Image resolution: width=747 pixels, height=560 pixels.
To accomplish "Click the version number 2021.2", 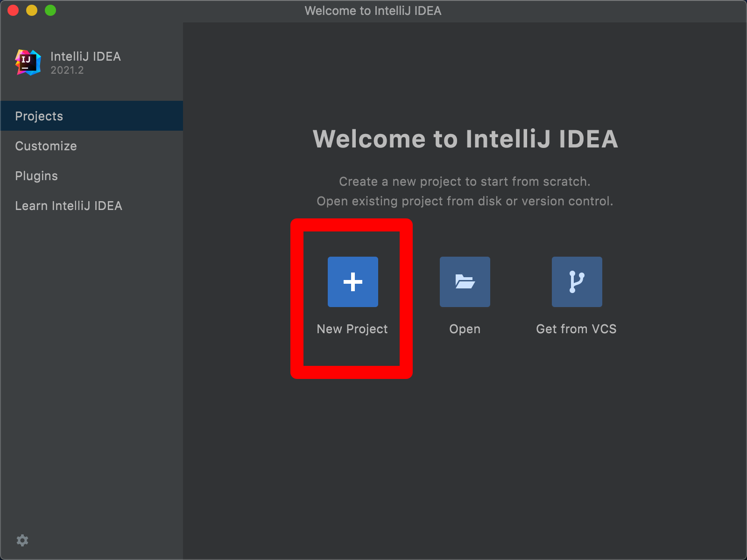I will click(x=67, y=70).
